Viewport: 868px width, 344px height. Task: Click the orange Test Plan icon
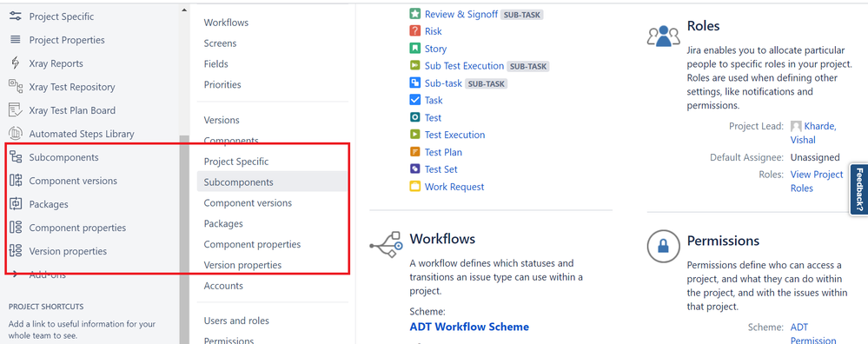point(415,152)
